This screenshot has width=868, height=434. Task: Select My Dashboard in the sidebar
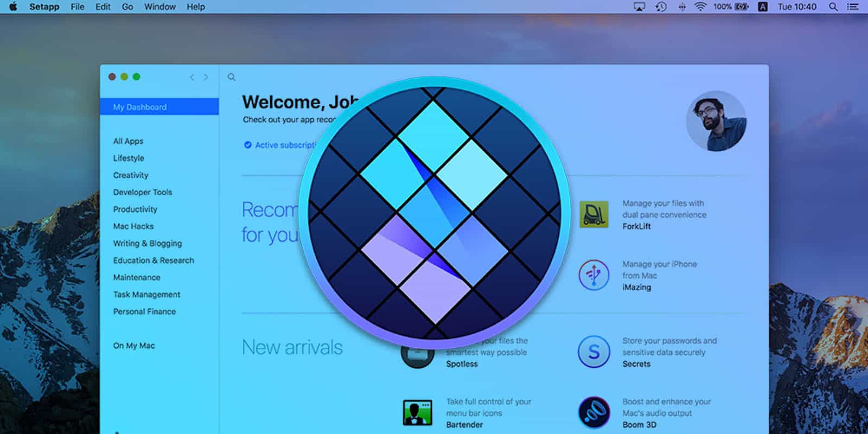click(x=140, y=107)
